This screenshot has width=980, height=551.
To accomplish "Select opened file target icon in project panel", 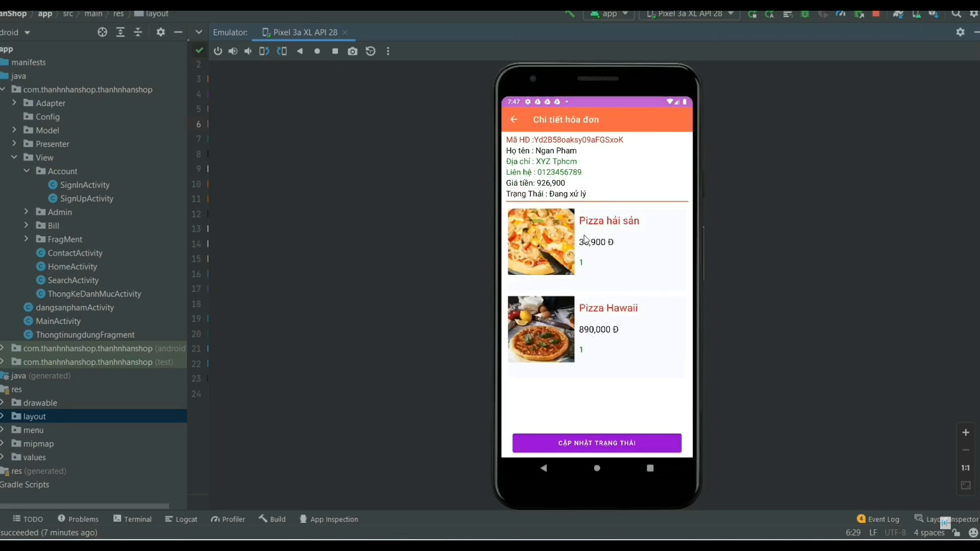I will tap(102, 32).
